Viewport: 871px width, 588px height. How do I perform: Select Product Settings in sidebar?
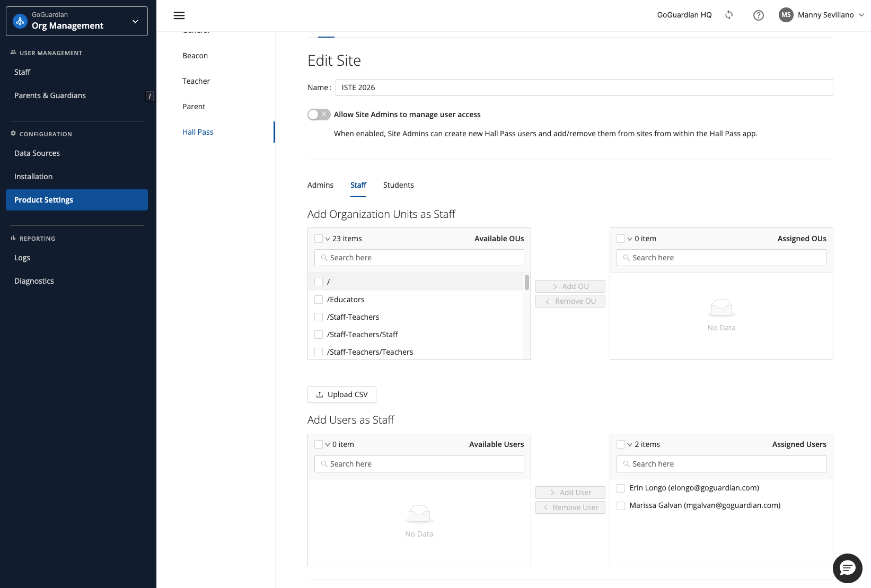(77, 200)
